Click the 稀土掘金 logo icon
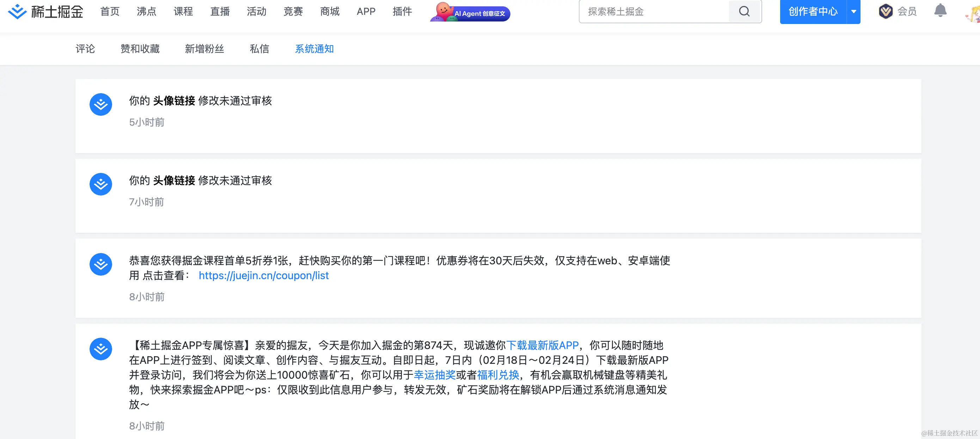 [x=17, y=11]
